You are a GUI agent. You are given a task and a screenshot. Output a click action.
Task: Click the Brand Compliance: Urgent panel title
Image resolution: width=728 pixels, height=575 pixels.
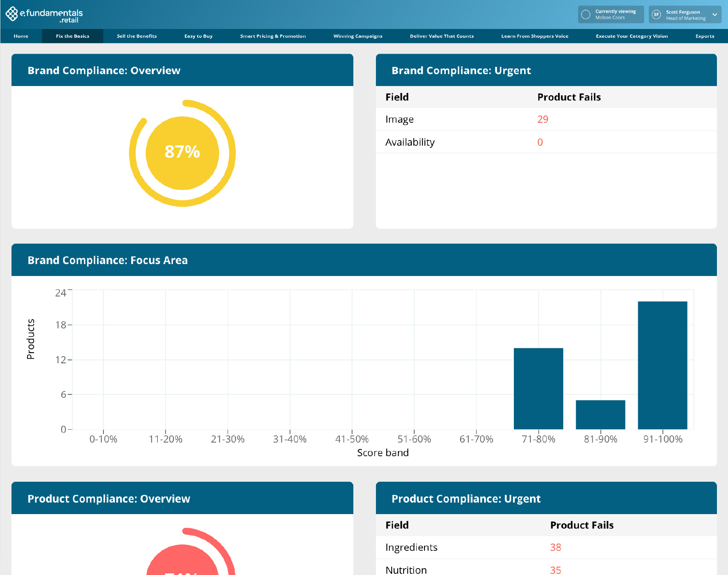tap(461, 70)
